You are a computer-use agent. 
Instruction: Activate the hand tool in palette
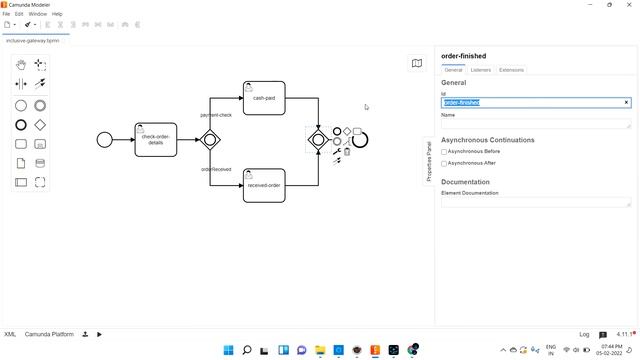(21, 64)
